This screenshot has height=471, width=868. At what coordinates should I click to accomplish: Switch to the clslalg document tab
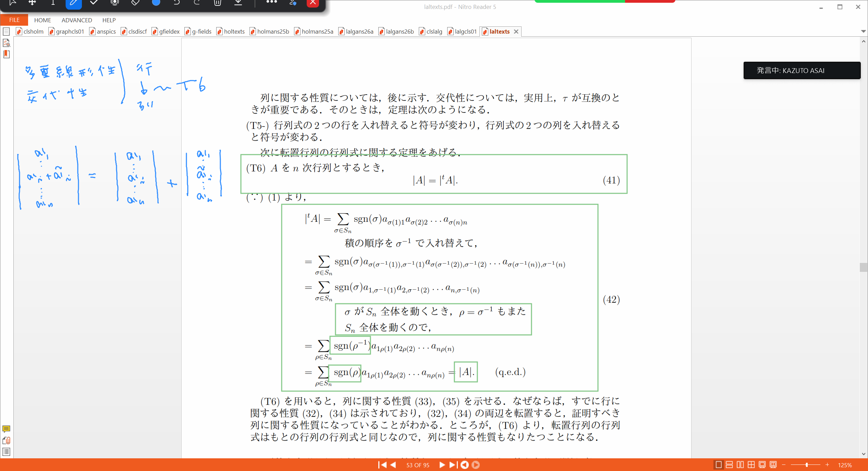[x=431, y=32]
